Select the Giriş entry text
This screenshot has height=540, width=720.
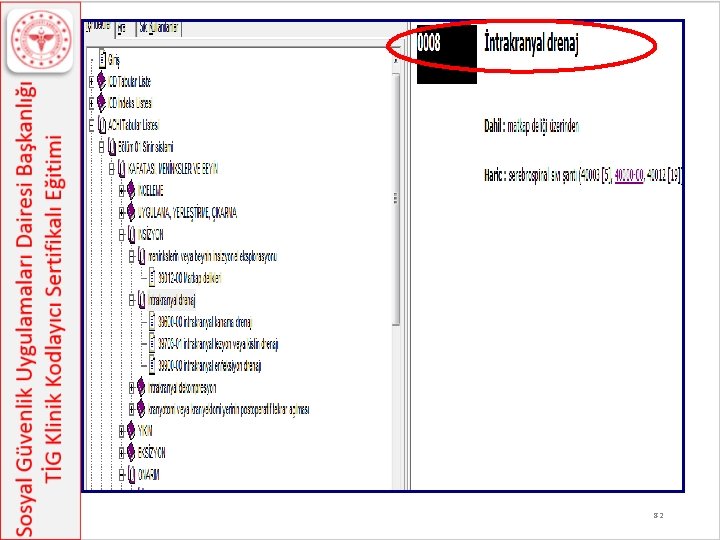pos(114,60)
